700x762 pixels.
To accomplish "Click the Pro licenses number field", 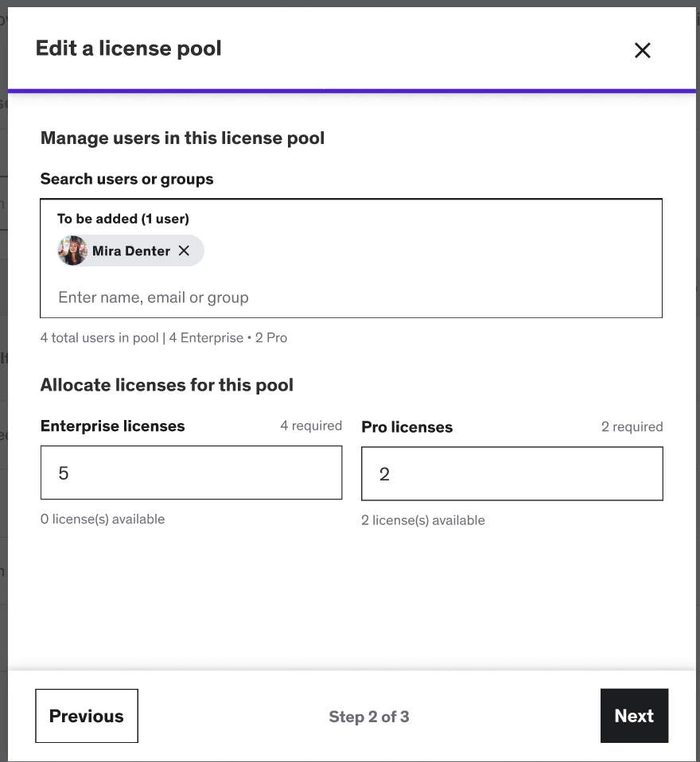I will [x=511, y=474].
